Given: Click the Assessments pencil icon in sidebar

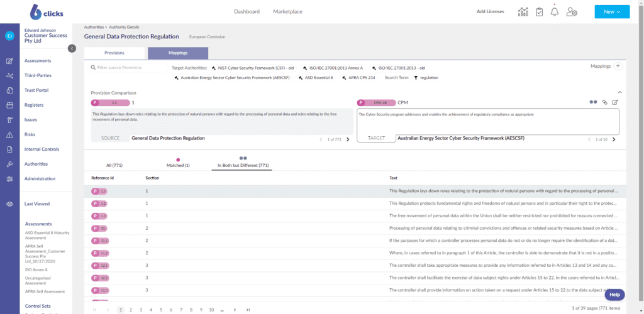Looking at the screenshot, I should pos(9,61).
